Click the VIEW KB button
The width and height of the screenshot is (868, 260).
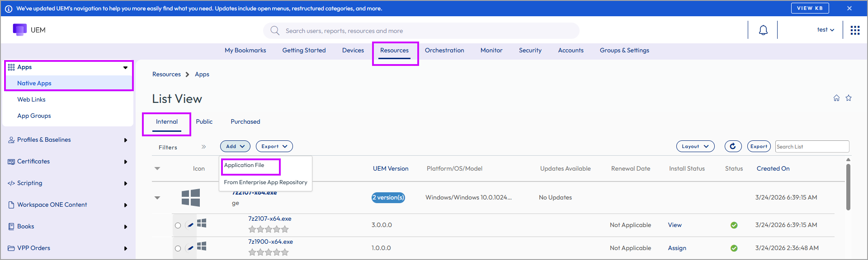[810, 8]
